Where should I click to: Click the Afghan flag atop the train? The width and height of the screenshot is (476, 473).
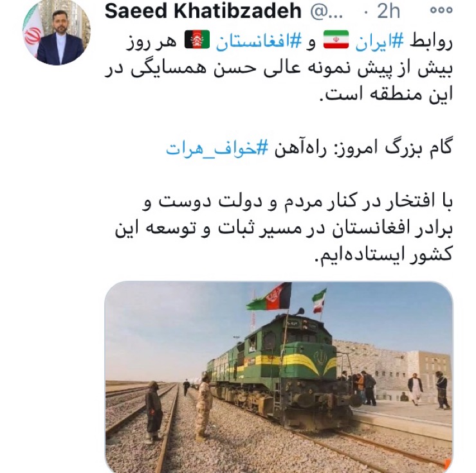click(270, 297)
